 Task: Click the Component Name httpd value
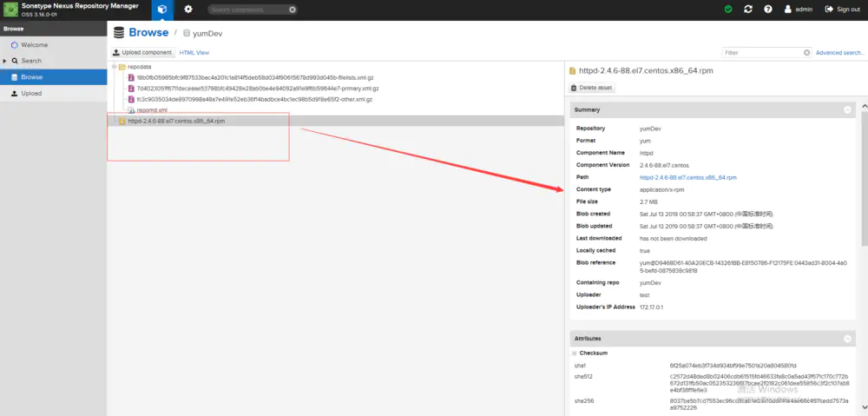647,153
